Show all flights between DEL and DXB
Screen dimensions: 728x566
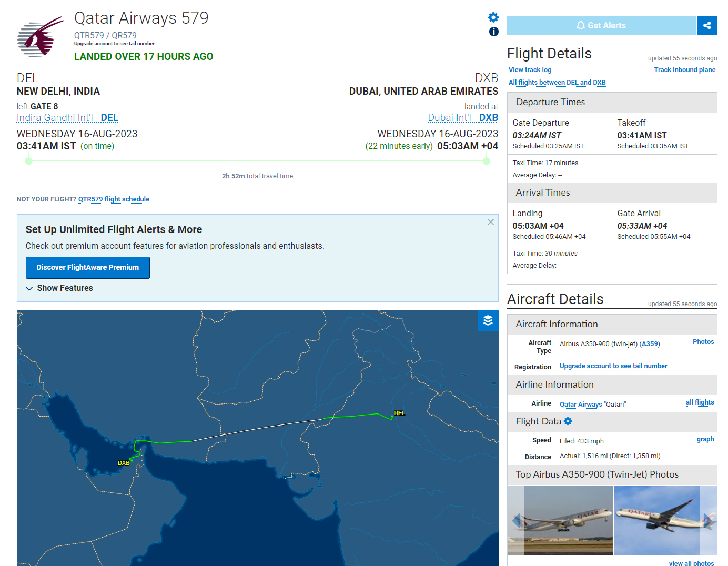click(x=557, y=82)
